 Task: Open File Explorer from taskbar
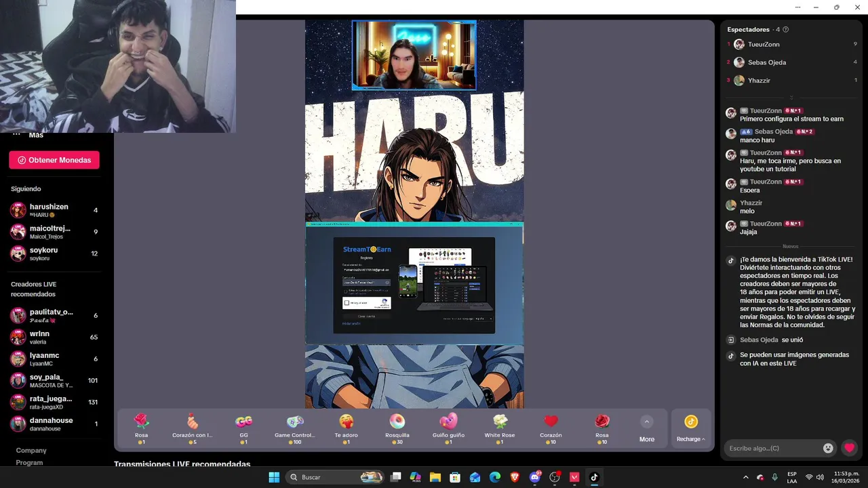click(435, 477)
